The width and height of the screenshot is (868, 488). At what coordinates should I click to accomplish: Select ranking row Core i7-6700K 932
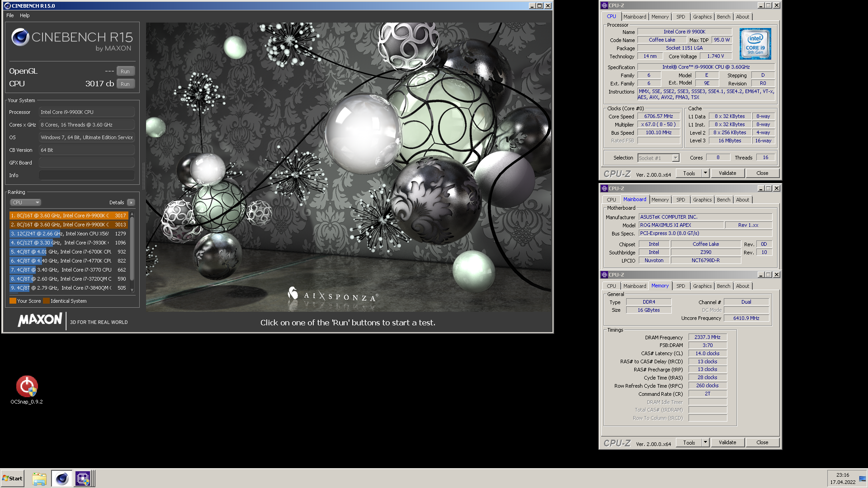pyautogui.click(x=69, y=252)
